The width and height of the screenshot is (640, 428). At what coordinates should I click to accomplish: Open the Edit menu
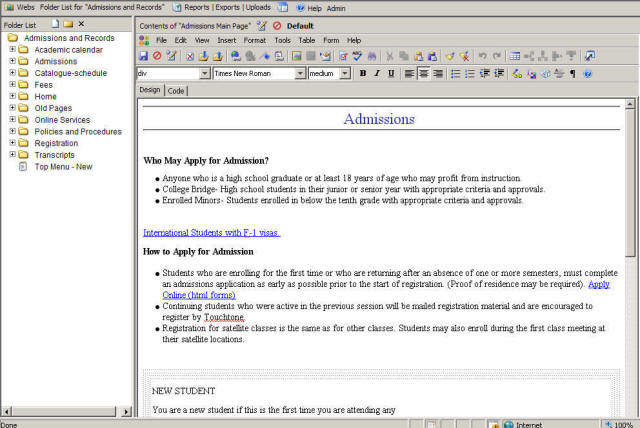pos(180,40)
